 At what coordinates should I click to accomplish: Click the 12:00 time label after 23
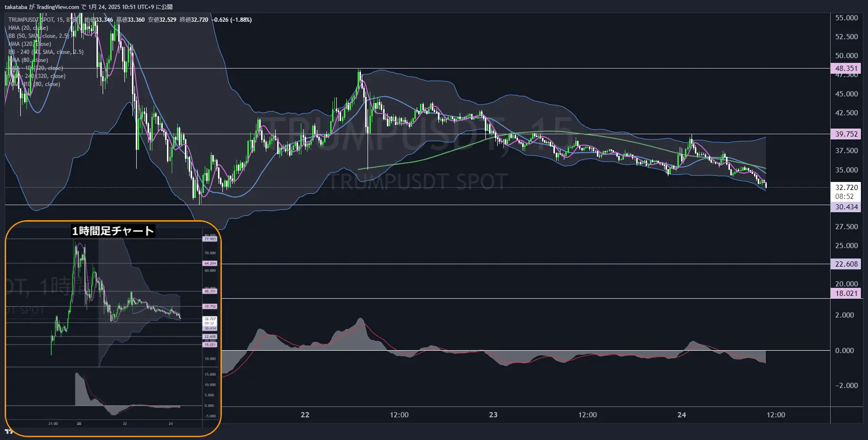[x=587, y=415]
